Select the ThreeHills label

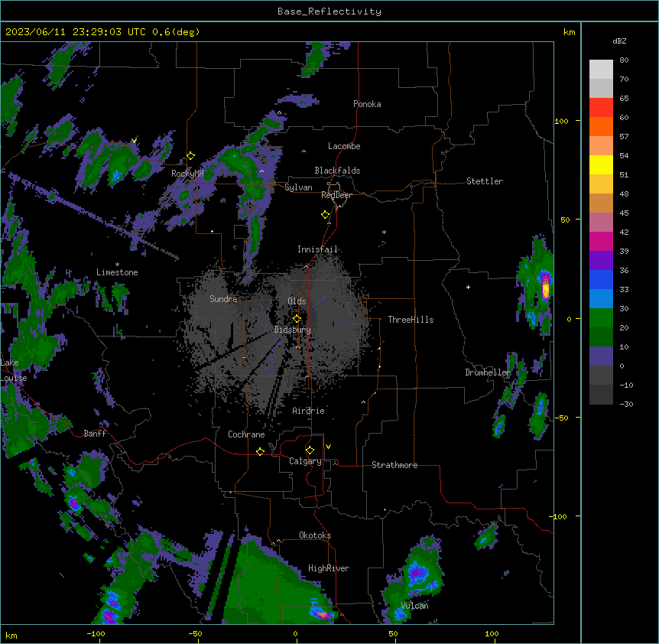[x=411, y=320]
